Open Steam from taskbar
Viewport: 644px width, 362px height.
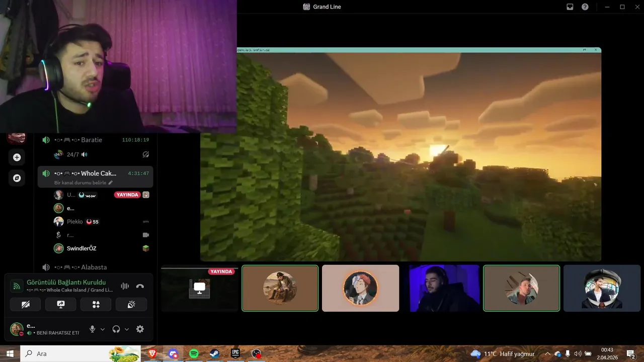pos(214,353)
